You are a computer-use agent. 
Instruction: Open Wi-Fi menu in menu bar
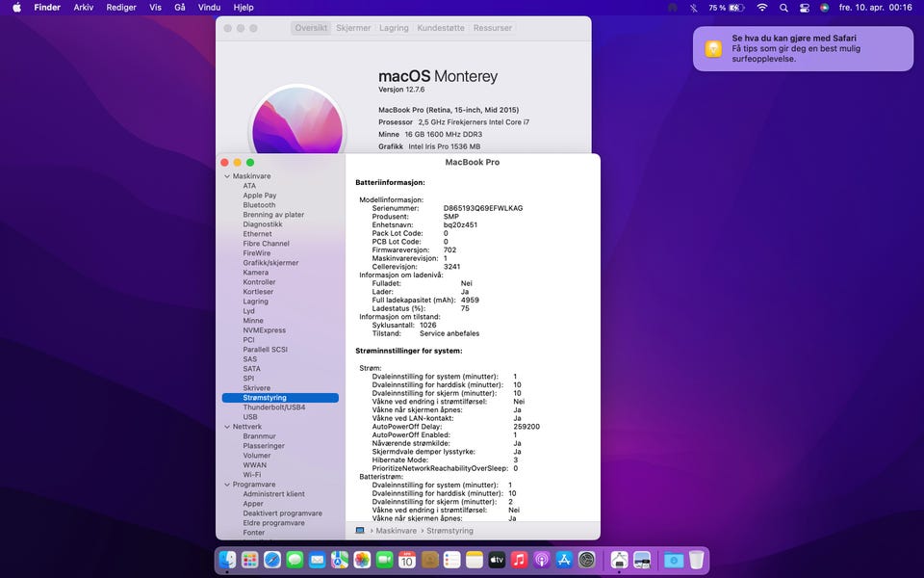pyautogui.click(x=762, y=8)
